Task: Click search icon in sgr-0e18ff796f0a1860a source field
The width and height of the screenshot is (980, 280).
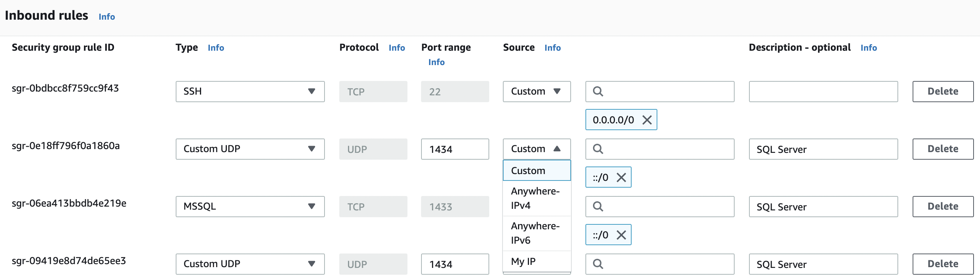Action: (598, 149)
